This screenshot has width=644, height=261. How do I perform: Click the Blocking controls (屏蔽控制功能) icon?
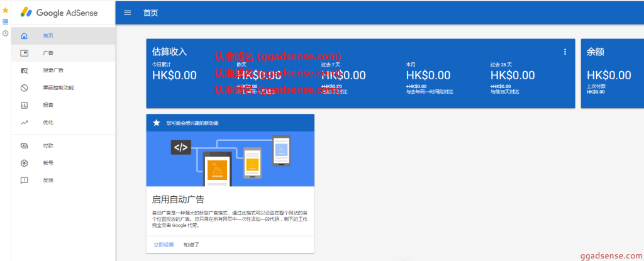tap(25, 87)
